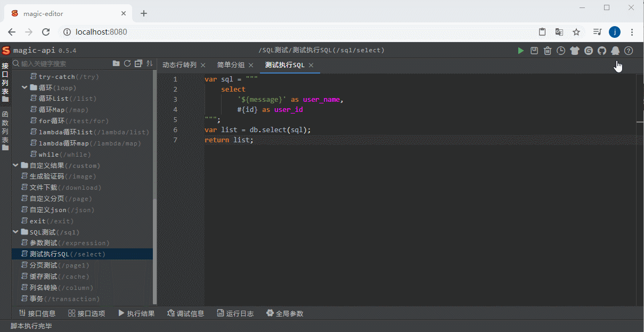Open the GitHub repository icon
The height and width of the screenshot is (332, 644).
pos(601,50)
